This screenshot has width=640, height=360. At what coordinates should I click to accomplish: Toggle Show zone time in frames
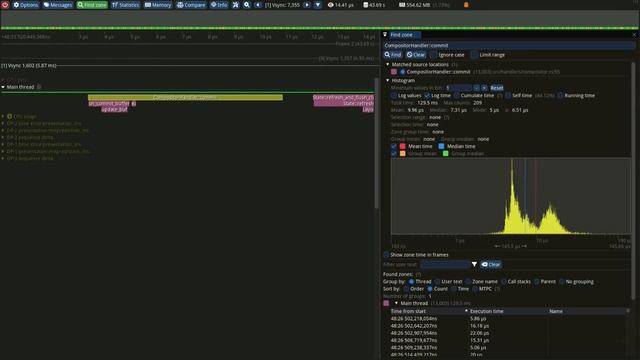pos(386,255)
